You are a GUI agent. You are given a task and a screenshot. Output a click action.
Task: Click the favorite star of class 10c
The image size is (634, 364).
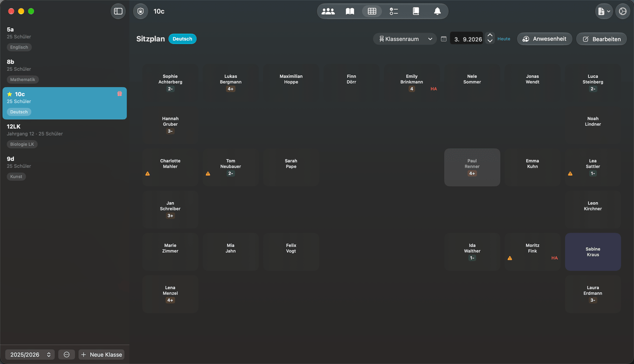pyautogui.click(x=9, y=94)
